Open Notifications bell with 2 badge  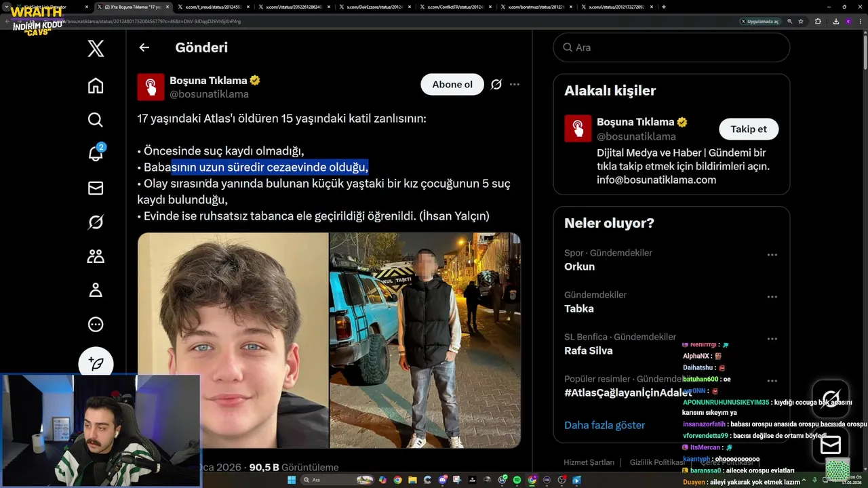[x=96, y=153]
